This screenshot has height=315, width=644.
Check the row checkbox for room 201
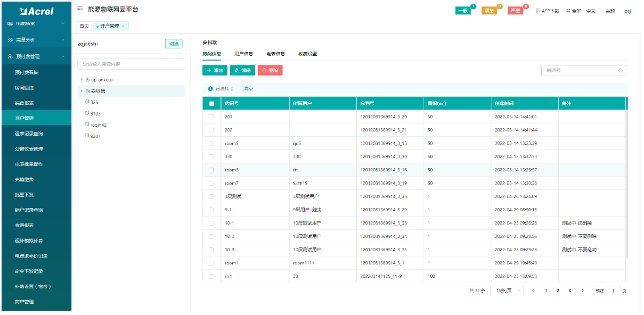click(211, 117)
